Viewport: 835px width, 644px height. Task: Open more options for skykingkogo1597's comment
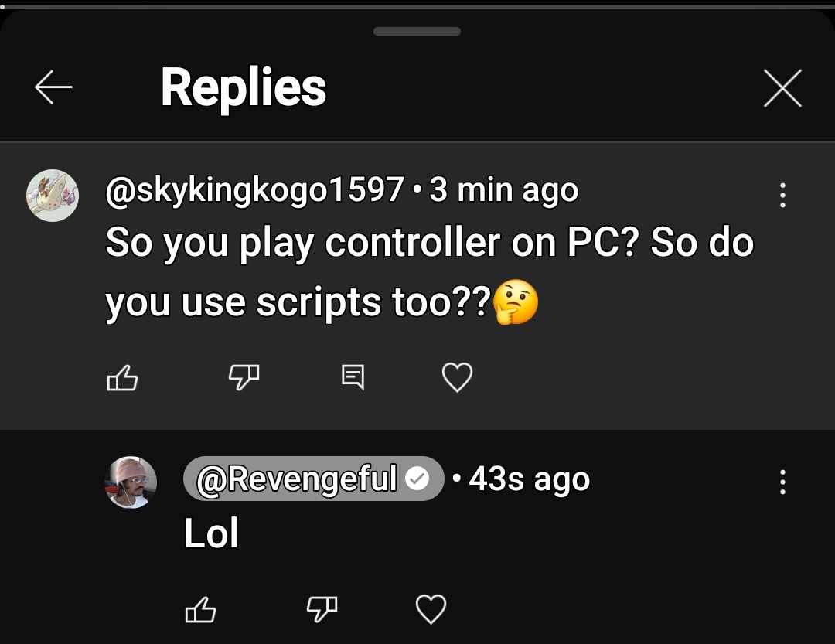(782, 195)
